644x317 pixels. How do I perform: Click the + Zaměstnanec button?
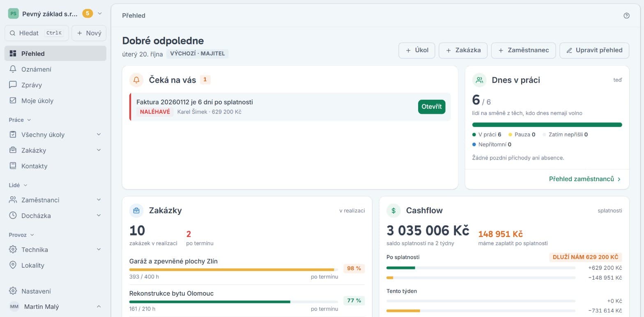point(523,50)
